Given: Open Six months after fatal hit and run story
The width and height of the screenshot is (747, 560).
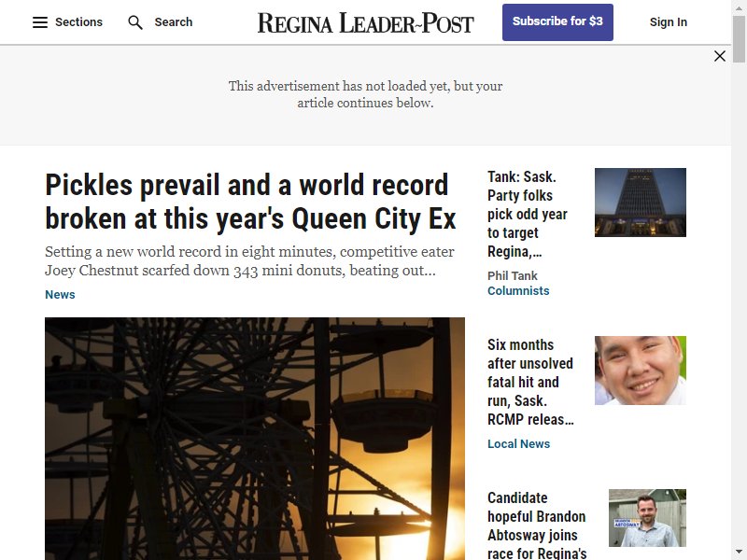Looking at the screenshot, I should pos(530,383).
